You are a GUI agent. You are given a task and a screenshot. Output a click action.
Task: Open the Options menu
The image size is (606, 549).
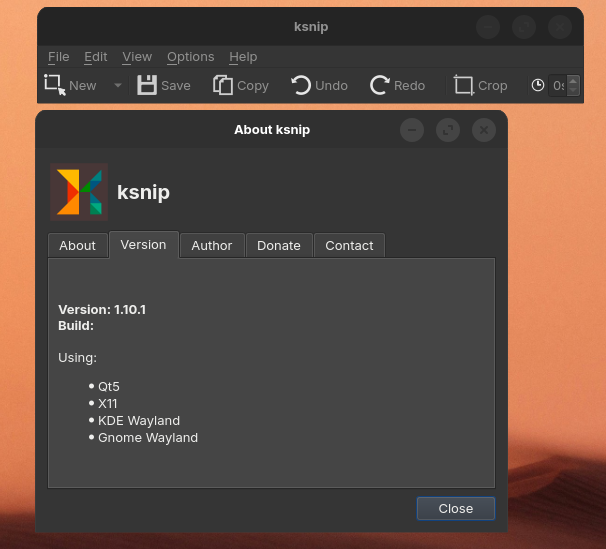point(191,57)
